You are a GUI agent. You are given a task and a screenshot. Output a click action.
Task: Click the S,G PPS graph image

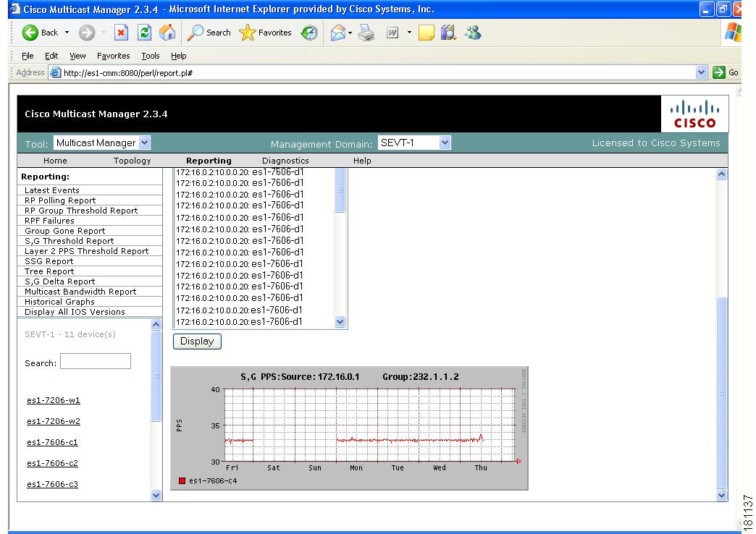click(349, 428)
